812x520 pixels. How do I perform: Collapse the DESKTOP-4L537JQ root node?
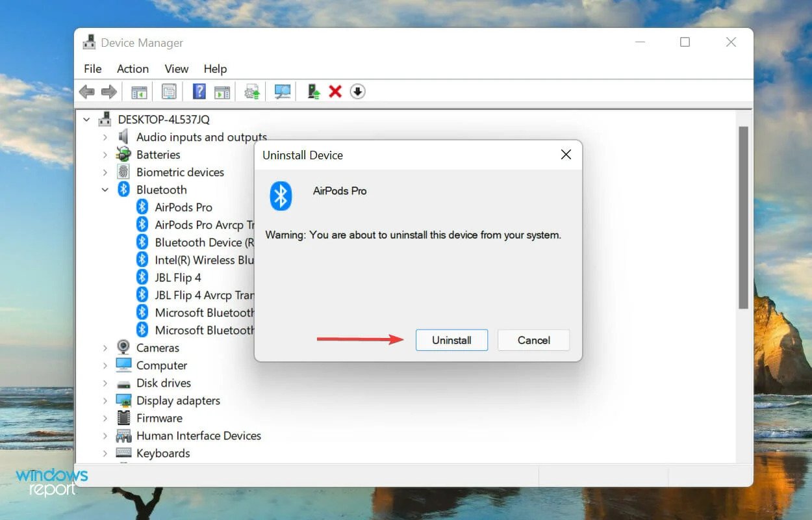86,120
